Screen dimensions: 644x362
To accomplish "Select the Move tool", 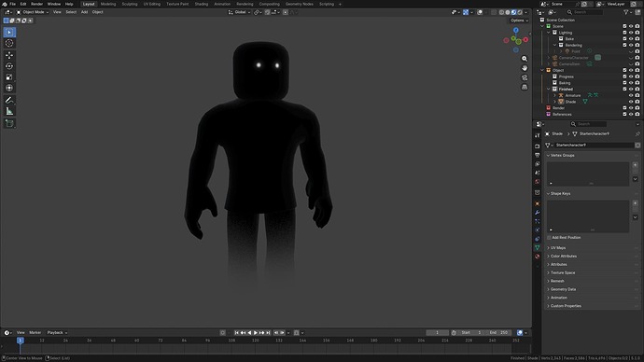I will click(9, 55).
